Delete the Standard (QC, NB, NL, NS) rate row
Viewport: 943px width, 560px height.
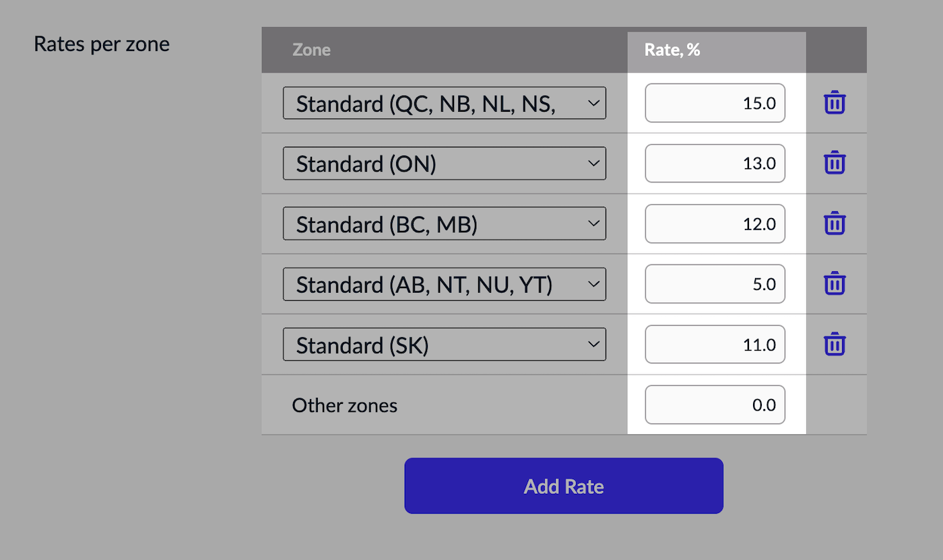835,103
